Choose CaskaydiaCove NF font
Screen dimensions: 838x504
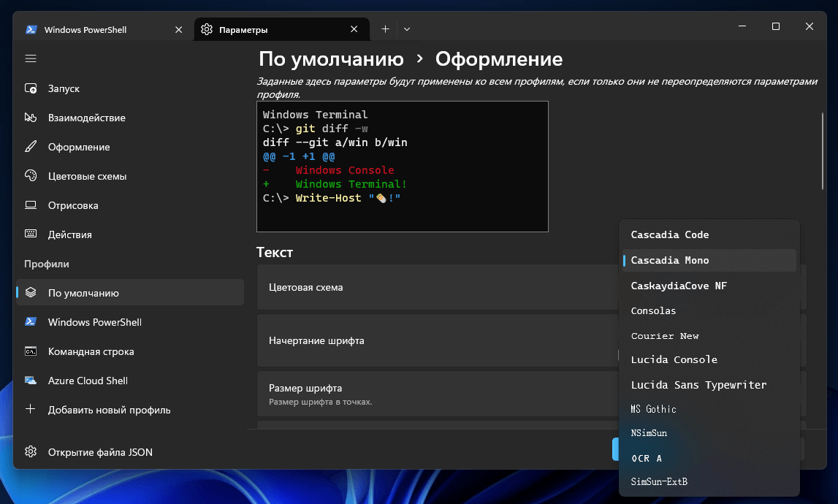pyautogui.click(x=709, y=286)
